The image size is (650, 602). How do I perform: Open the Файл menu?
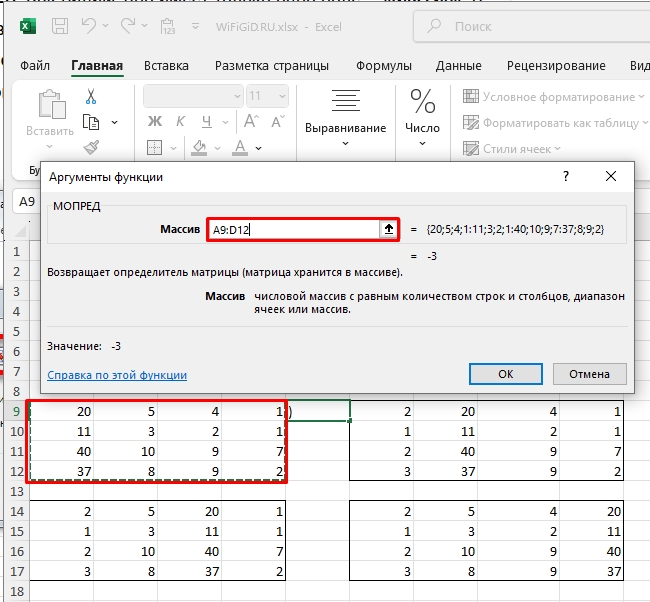35,66
